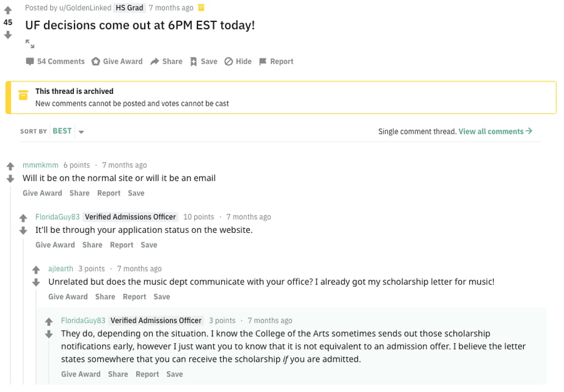Click the Give Award trophy icon

[x=97, y=61]
